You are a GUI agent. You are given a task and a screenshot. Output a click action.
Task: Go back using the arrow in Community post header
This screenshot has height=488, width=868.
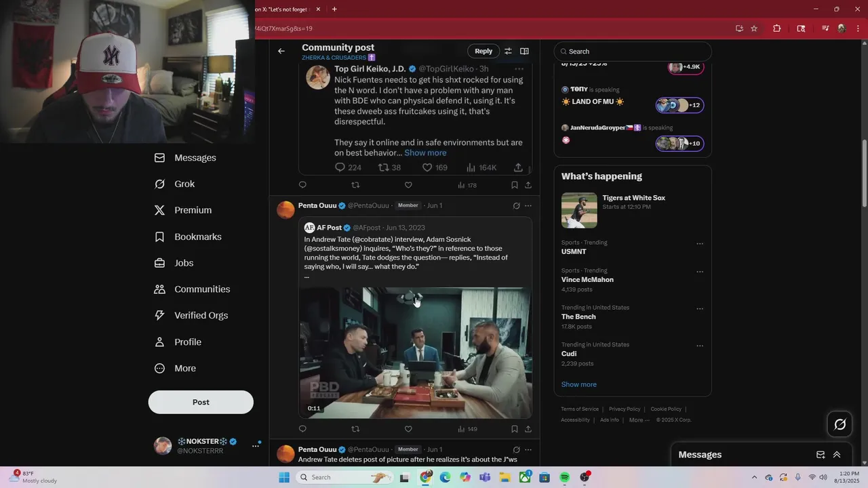281,51
